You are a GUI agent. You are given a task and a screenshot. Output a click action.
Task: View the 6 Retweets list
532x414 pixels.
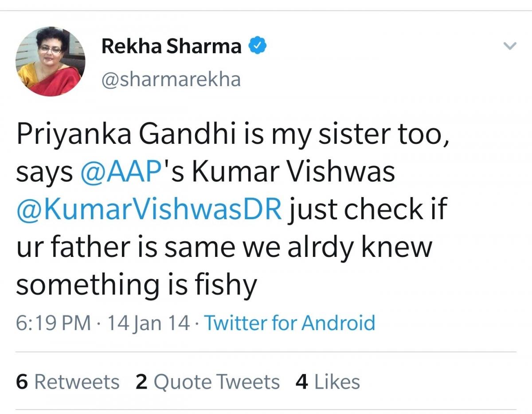[x=67, y=382]
